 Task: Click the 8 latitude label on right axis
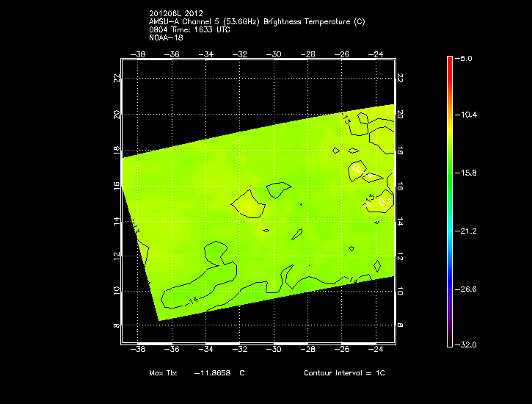[400, 325]
